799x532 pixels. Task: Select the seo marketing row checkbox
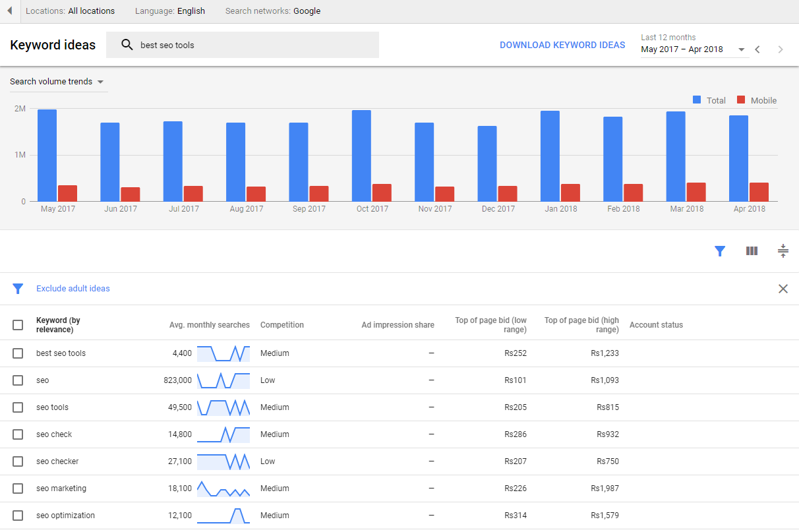pos(18,488)
